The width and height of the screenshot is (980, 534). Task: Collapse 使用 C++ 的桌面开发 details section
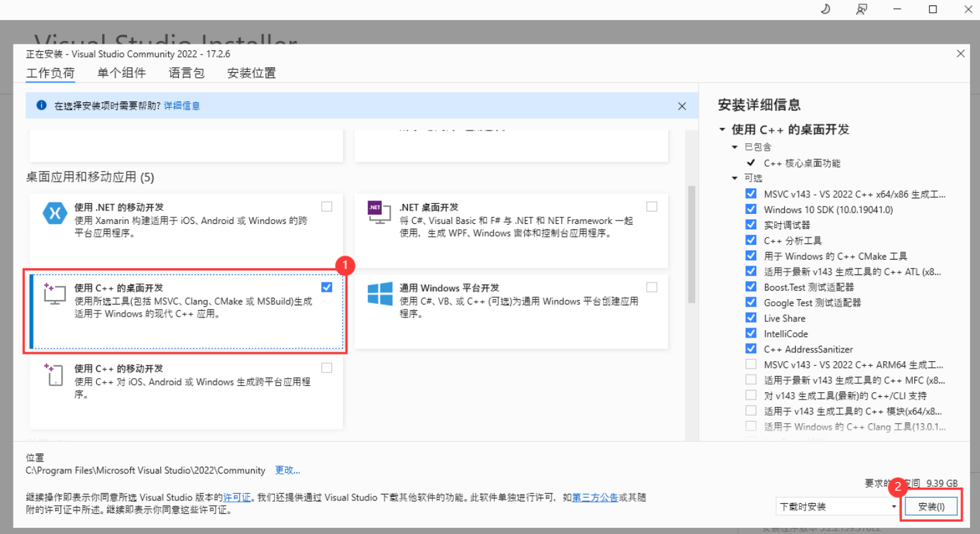click(x=722, y=129)
